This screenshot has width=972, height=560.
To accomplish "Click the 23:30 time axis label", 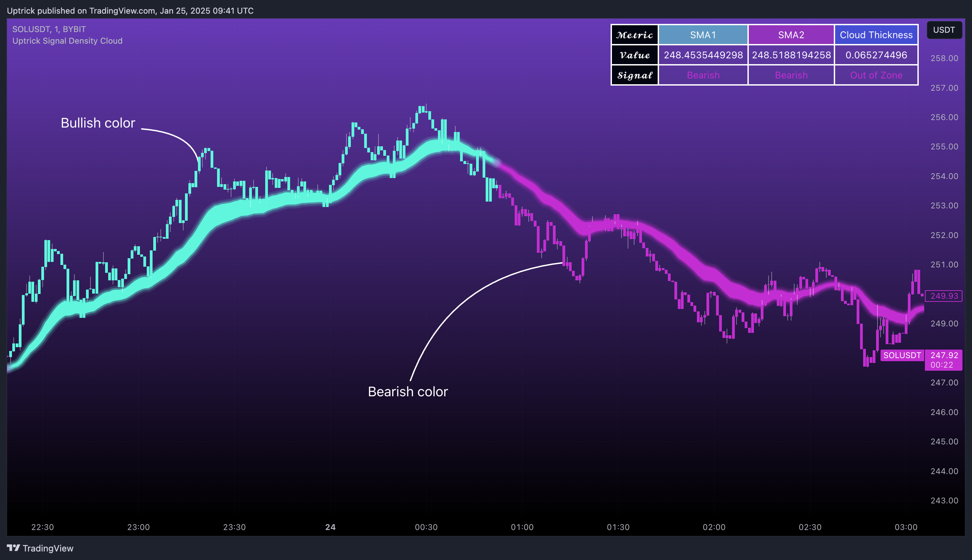I will click(234, 527).
